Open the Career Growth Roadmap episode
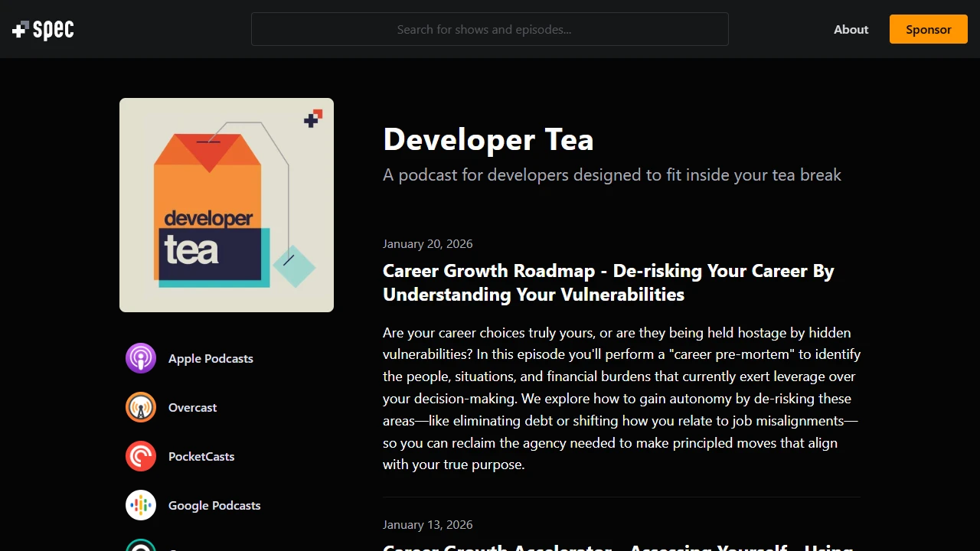Screen dimensions: 980x551 [x=608, y=282]
